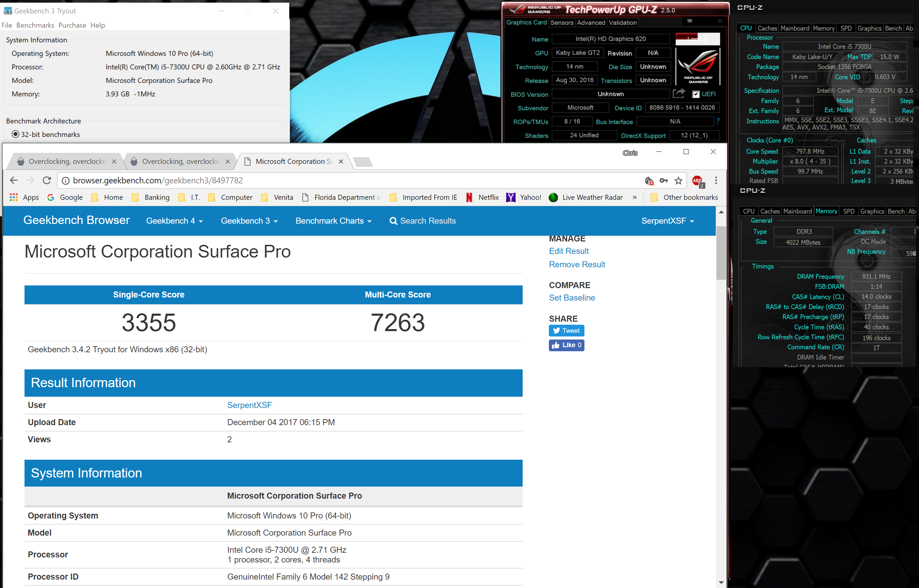The image size is (919, 588).
Task: Click the Facebook Like button
Action: tap(567, 345)
